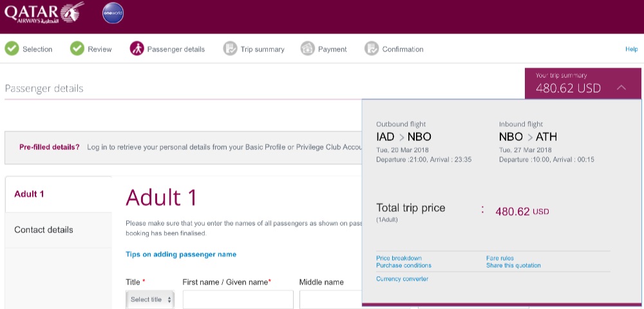Click the Selection step checkmark icon

12,49
